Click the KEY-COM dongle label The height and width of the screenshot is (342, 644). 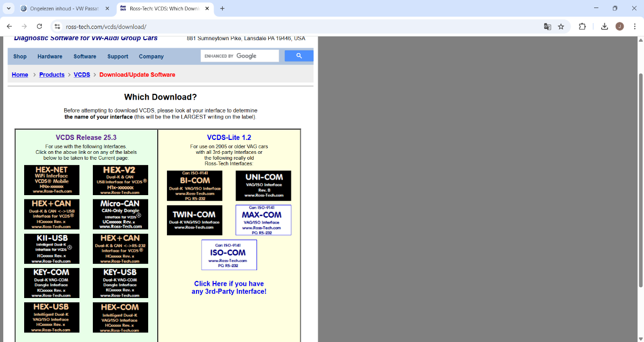[x=52, y=283]
